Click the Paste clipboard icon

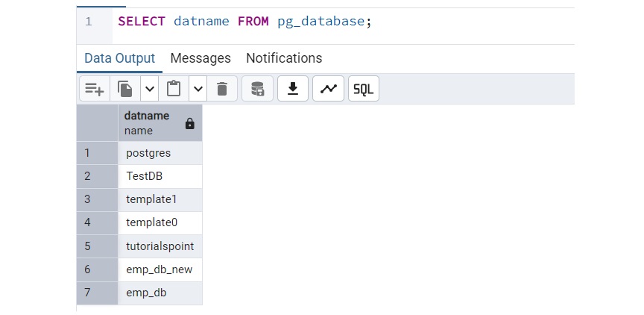174,89
